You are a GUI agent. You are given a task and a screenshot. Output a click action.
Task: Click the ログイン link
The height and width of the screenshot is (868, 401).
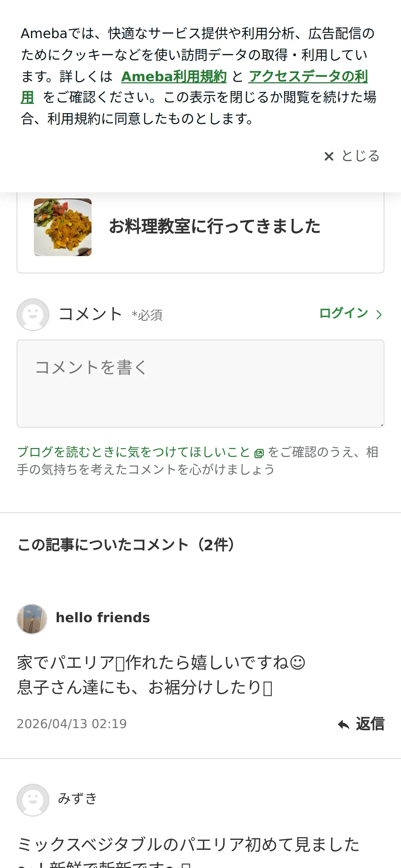pyautogui.click(x=343, y=313)
